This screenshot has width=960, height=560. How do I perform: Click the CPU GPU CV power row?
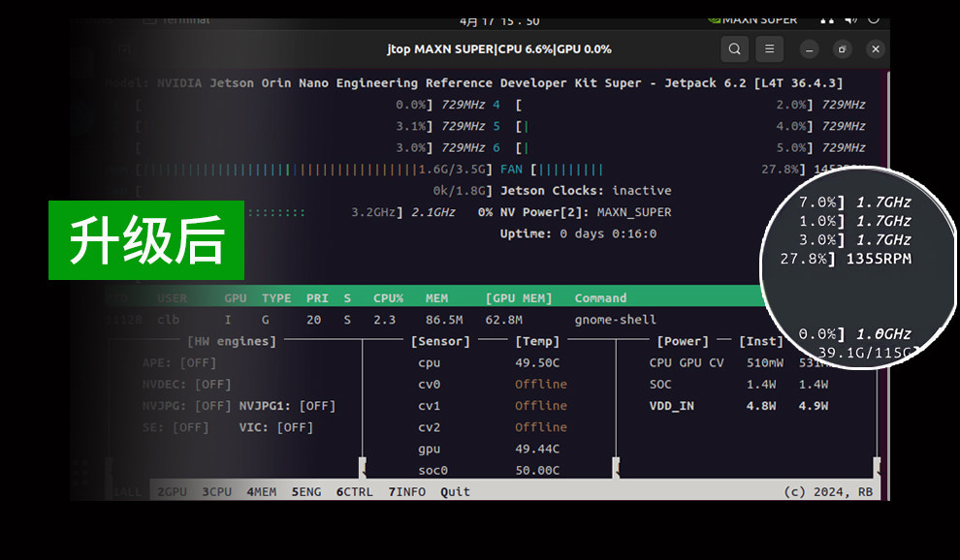(739, 363)
